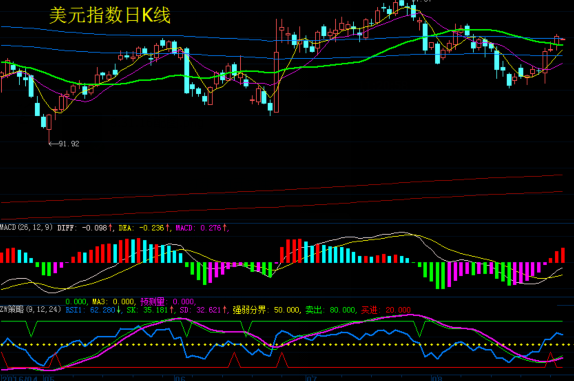Click the last red MACD histogram bar
Image resolution: width=574 pixels, height=381 pixels.
pos(563,255)
